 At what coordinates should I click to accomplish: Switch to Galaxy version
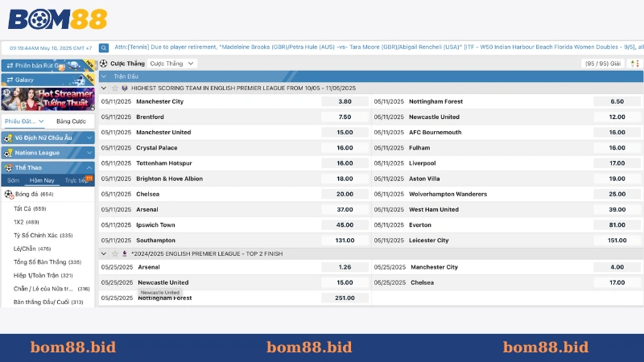click(48, 80)
